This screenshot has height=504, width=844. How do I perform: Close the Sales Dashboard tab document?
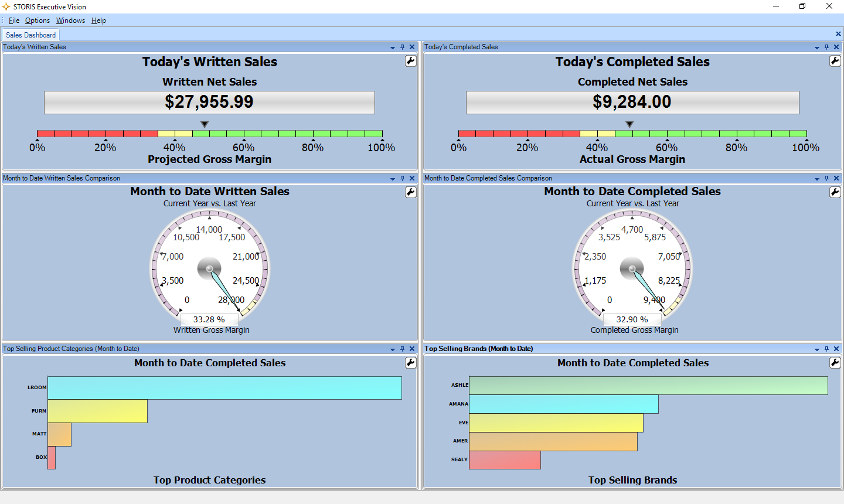[838, 34]
